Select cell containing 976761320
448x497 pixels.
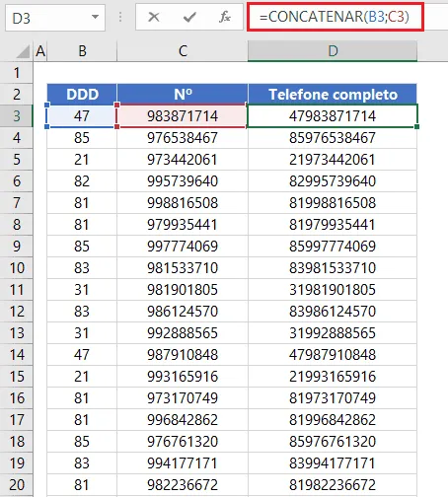183,442
